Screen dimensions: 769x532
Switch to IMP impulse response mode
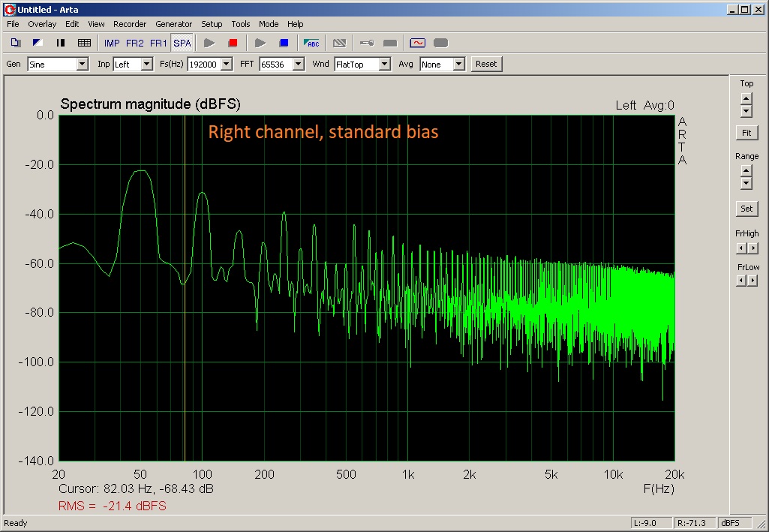112,44
